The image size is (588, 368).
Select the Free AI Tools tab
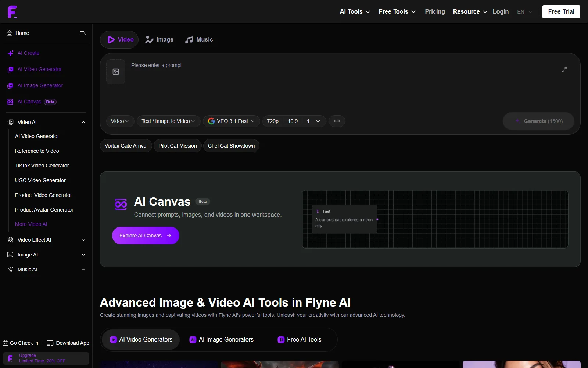(300, 340)
